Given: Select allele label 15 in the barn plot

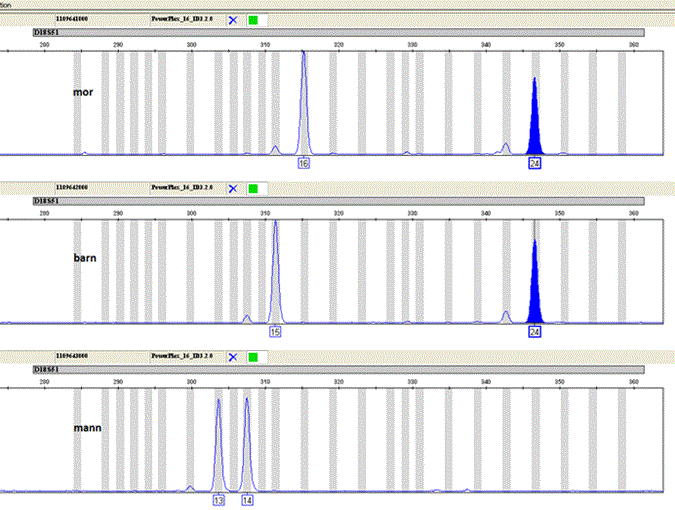Looking at the screenshot, I should pyautogui.click(x=275, y=331).
